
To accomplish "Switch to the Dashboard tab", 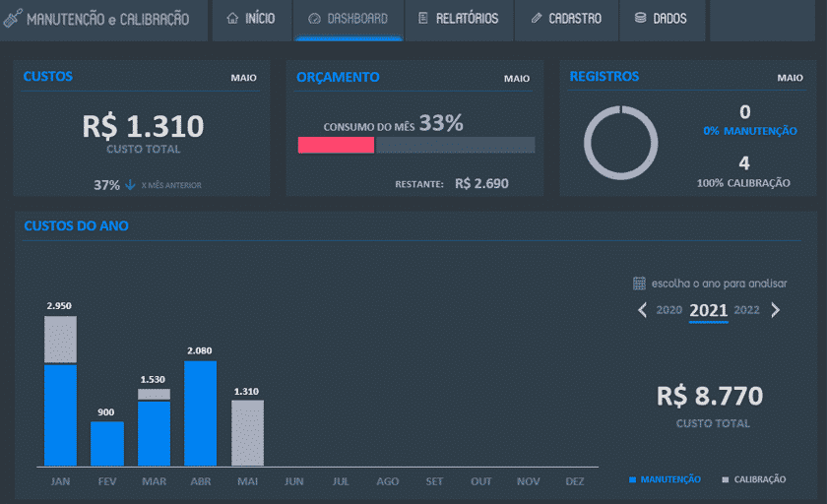I will click(x=349, y=20).
